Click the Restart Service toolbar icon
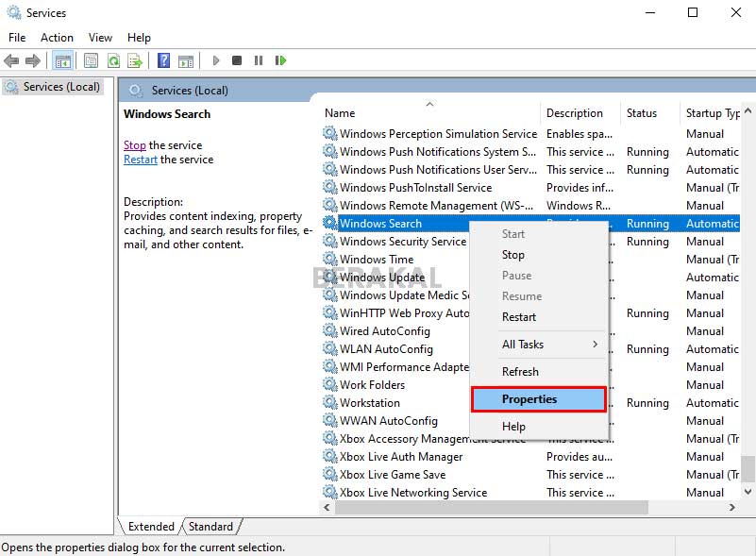The width and height of the screenshot is (756, 556). (x=280, y=60)
